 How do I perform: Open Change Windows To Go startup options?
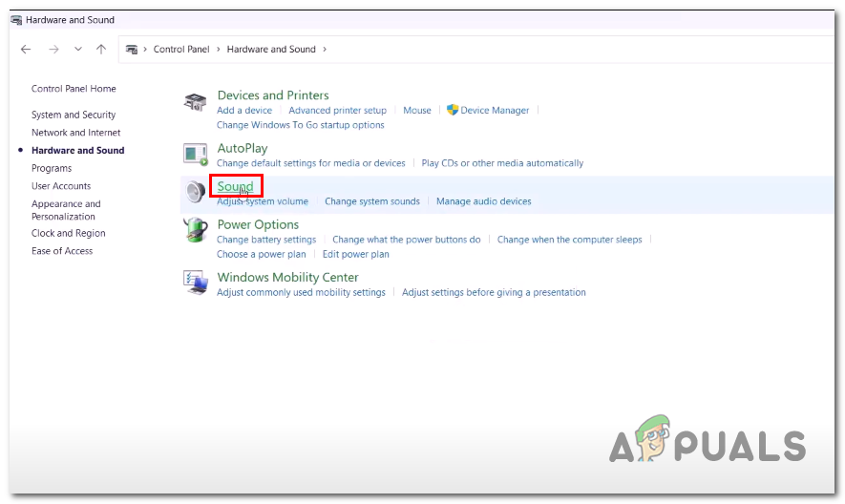(x=300, y=124)
